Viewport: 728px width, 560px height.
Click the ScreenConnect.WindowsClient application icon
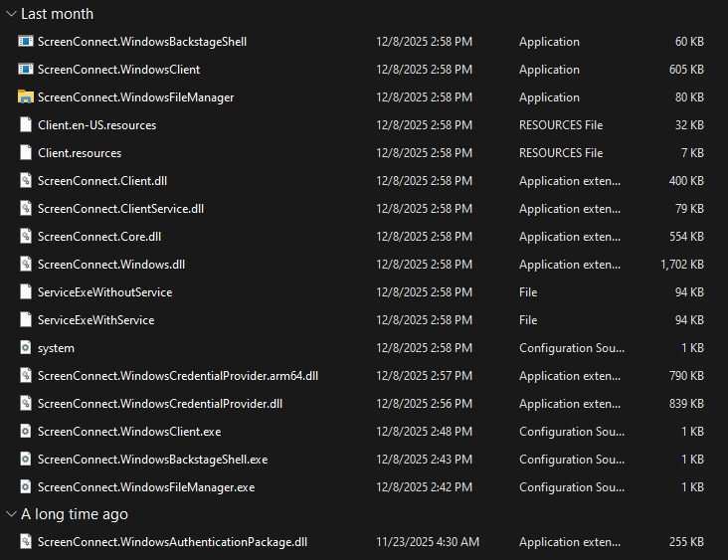[x=26, y=70]
